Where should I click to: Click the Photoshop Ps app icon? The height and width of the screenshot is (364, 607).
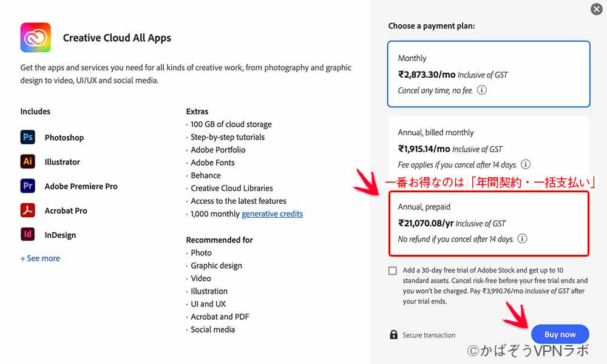(x=27, y=137)
